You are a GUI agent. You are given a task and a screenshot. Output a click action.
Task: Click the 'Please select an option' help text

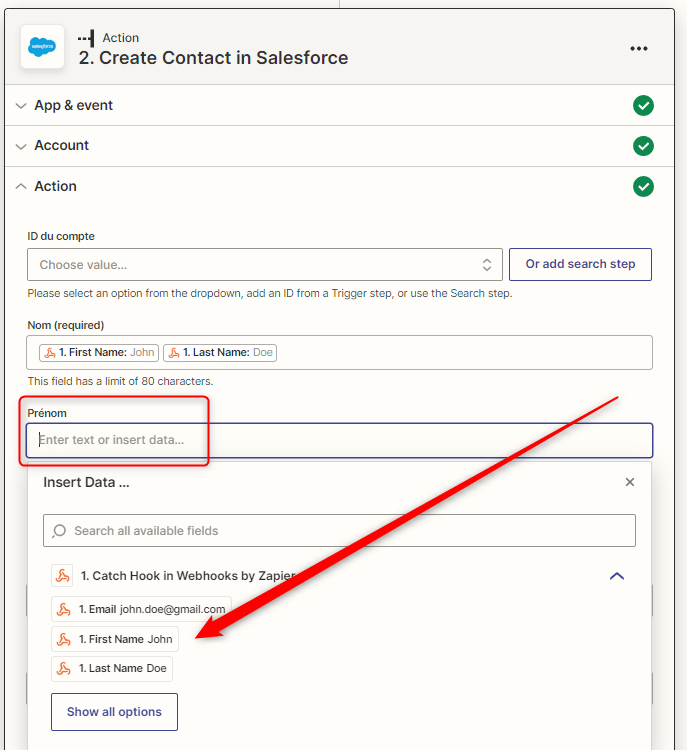pyautogui.click(x=270, y=293)
